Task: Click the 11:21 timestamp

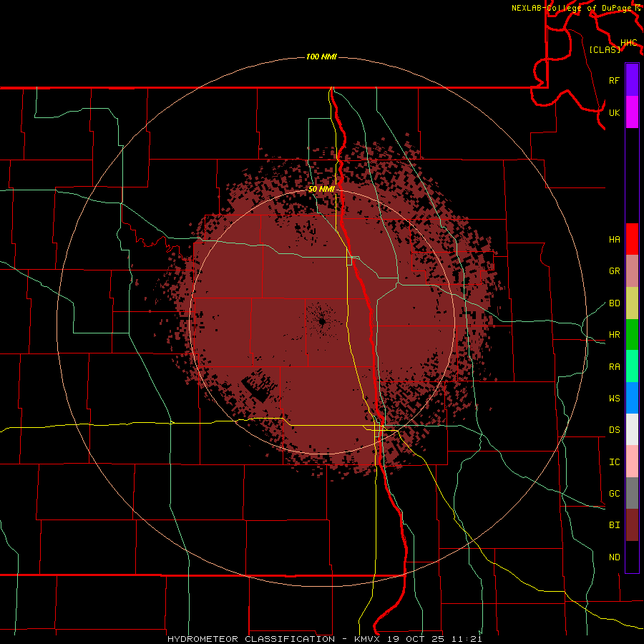Action: pyautogui.click(x=466, y=639)
